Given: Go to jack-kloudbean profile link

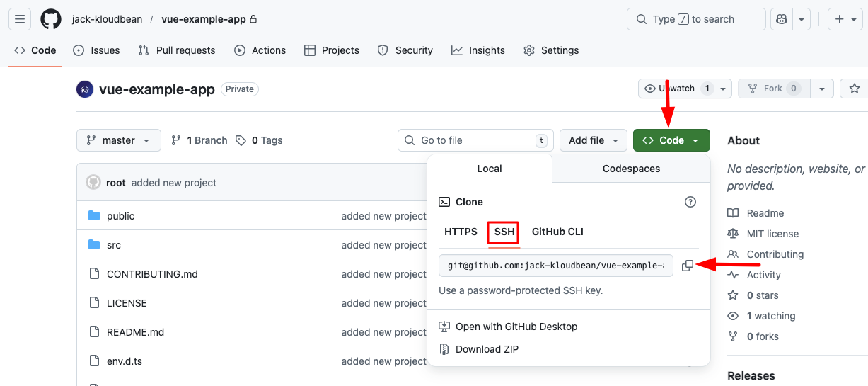Looking at the screenshot, I should [108, 19].
